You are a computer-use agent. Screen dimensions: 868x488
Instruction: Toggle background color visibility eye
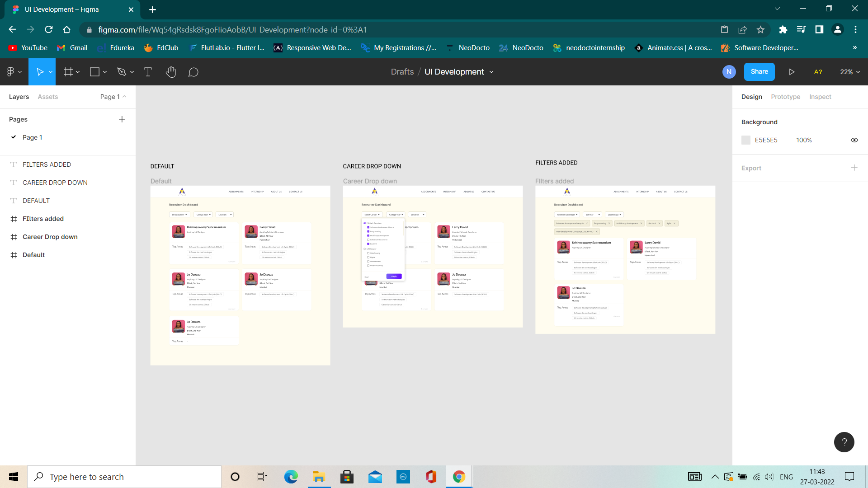(x=854, y=140)
